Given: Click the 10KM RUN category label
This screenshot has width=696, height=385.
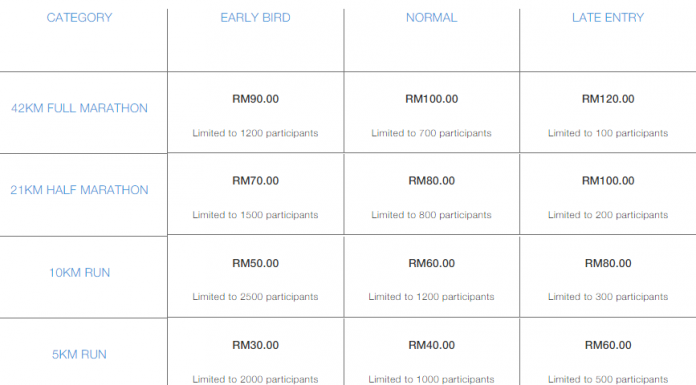Looking at the screenshot, I should click(79, 273).
